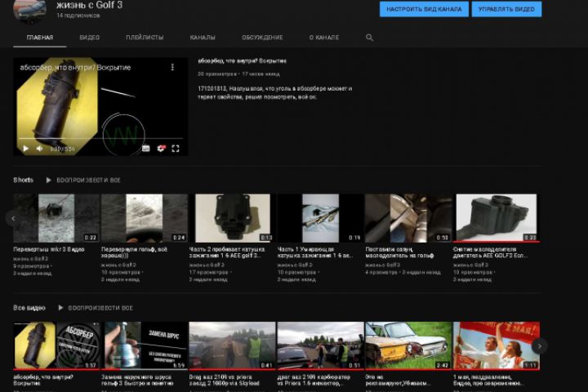Screen dimensions: 588x392
Task: Open the 1 мая poster thumbnail
Action: tap(497, 346)
